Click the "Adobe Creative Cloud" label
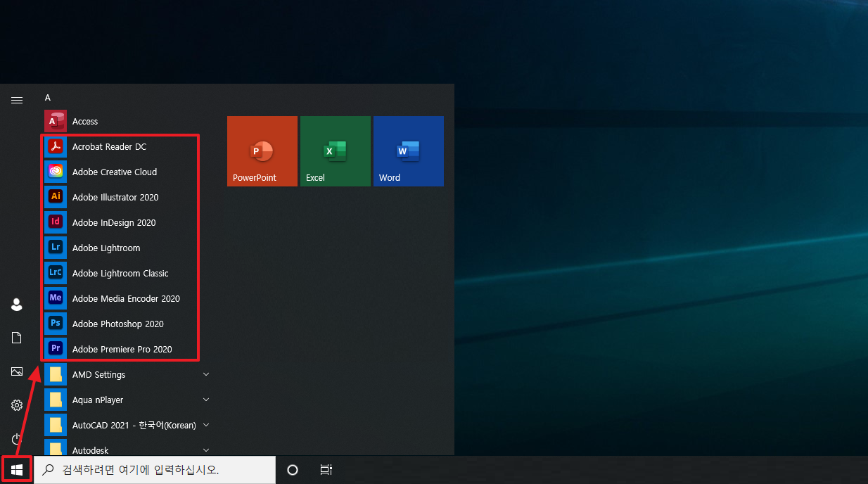The image size is (868, 484). pos(115,172)
